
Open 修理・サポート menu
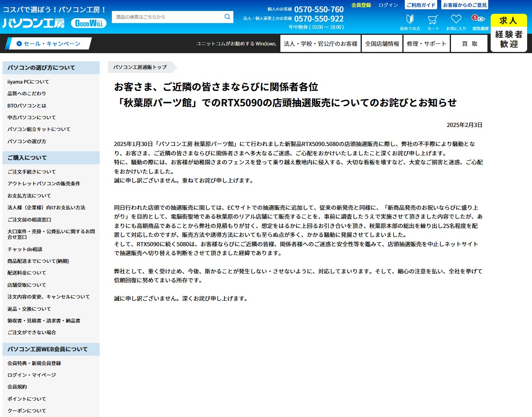click(x=426, y=44)
